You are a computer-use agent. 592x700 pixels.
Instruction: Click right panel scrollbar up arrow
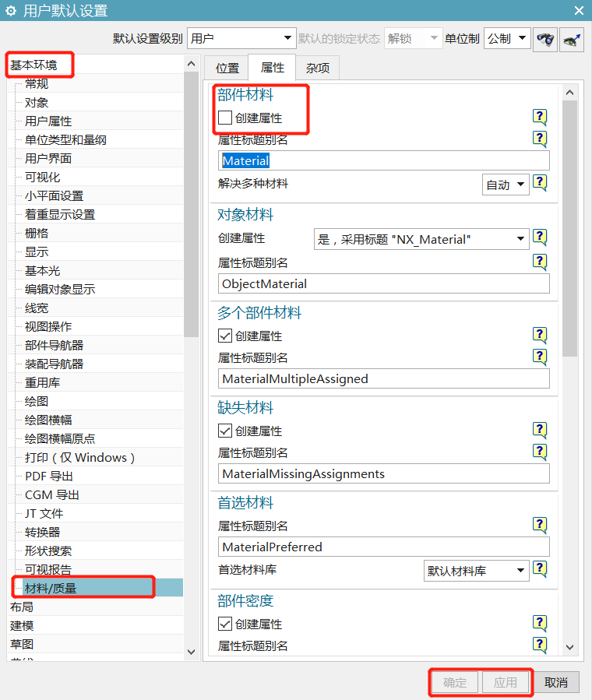(569, 93)
